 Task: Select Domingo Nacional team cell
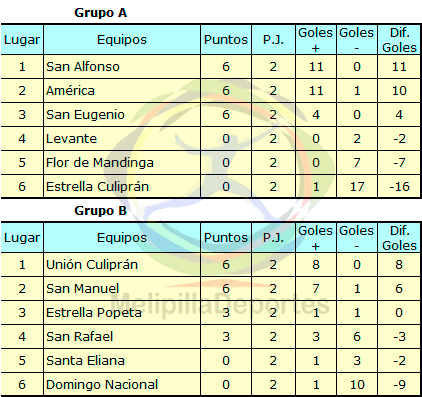pos(122,384)
